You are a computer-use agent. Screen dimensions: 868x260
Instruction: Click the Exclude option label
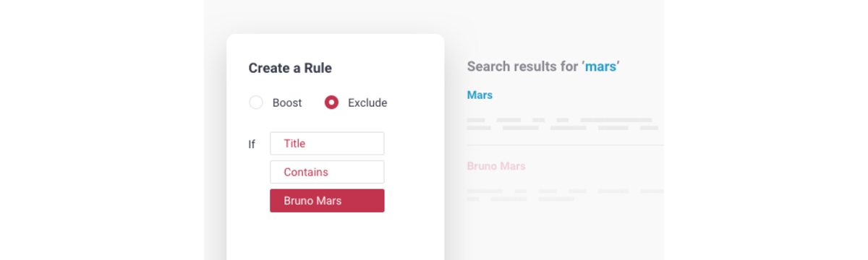coord(367,103)
